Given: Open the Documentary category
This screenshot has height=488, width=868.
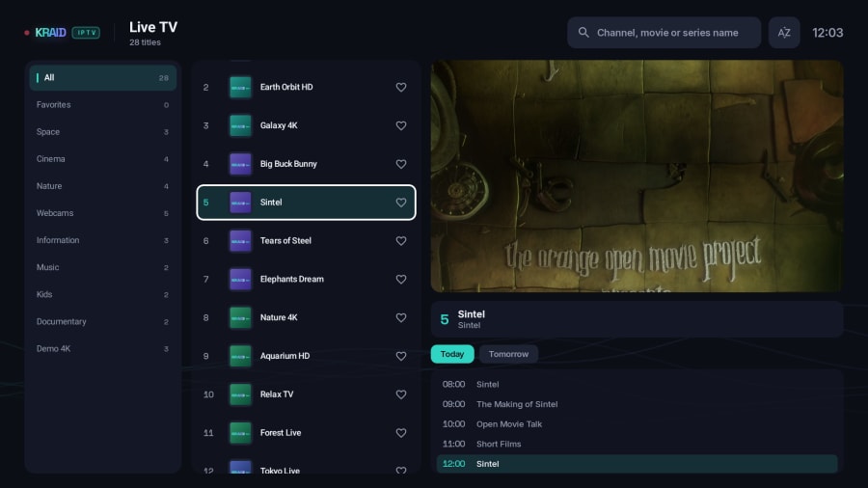Looking at the screenshot, I should 103,321.
